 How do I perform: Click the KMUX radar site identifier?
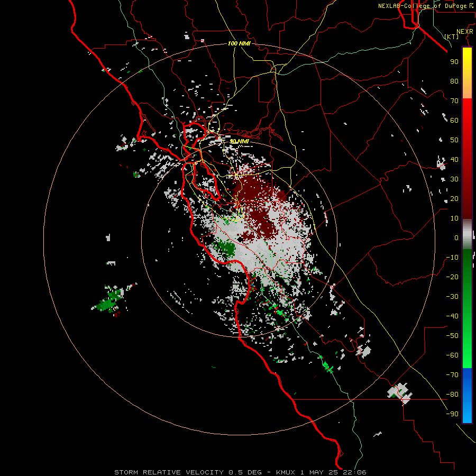pos(286,472)
